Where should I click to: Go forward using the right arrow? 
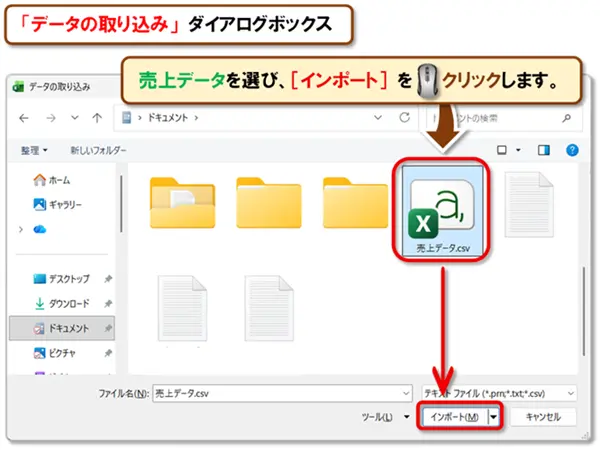tap(51, 118)
